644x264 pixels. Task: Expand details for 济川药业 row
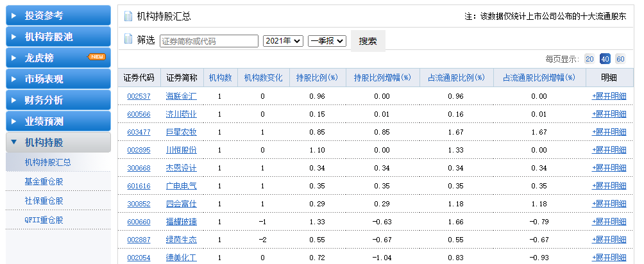(609, 114)
